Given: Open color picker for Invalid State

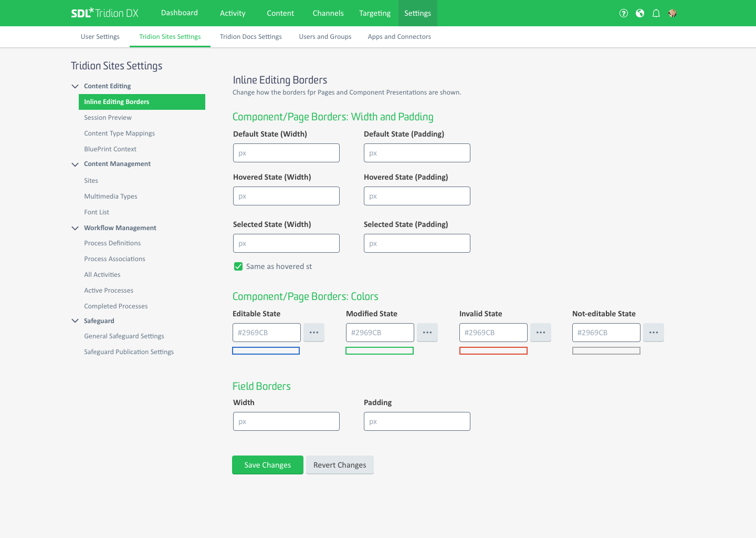Looking at the screenshot, I should (x=541, y=333).
